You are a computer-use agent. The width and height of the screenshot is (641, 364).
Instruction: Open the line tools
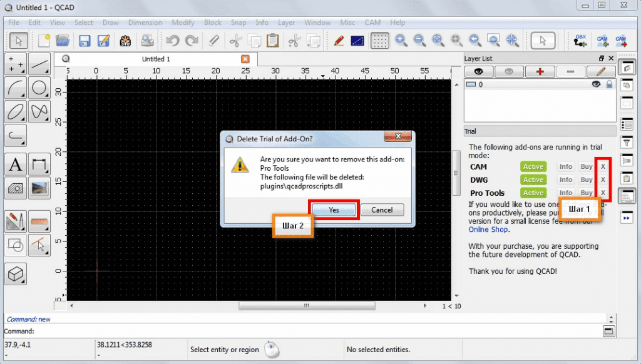click(x=39, y=64)
